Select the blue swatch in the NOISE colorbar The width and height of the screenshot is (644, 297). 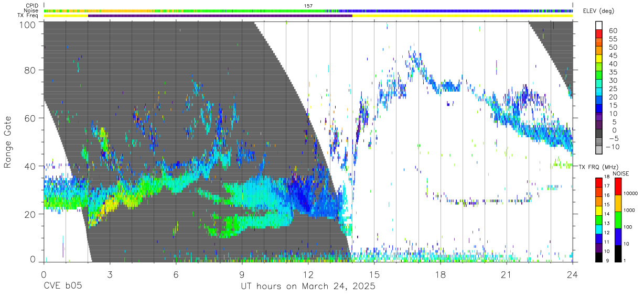(618, 237)
